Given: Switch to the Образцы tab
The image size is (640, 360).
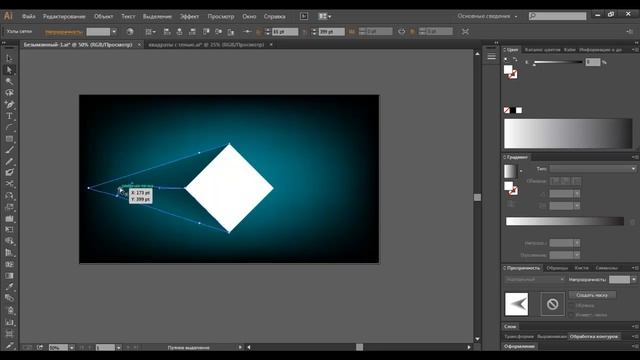Looking at the screenshot, I should 557,268.
